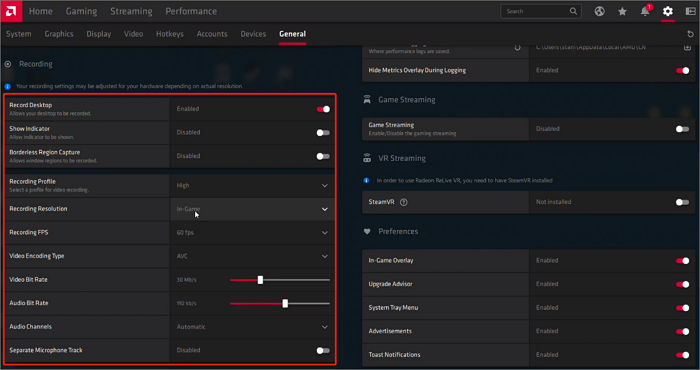Click the Game Streaming section header
Image resolution: width=700 pixels, height=370 pixels.
(407, 100)
